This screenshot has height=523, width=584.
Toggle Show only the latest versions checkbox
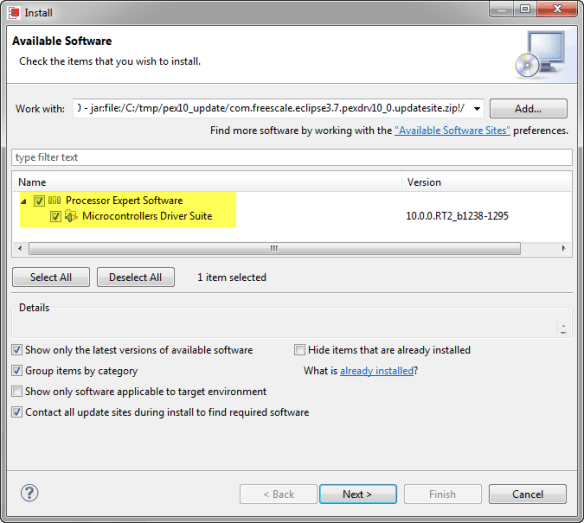point(17,350)
